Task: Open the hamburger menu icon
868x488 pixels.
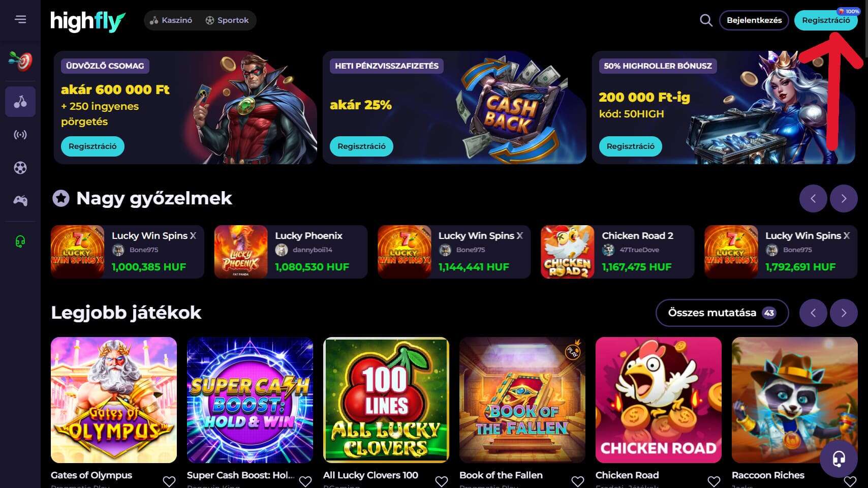Action: (20, 19)
